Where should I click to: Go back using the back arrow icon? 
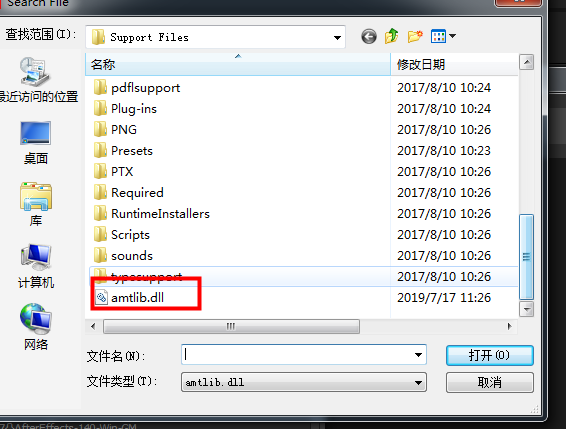(369, 37)
